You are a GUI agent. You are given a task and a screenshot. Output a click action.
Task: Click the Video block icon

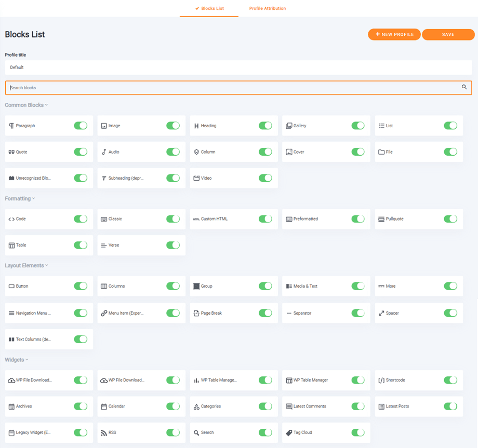tap(196, 178)
